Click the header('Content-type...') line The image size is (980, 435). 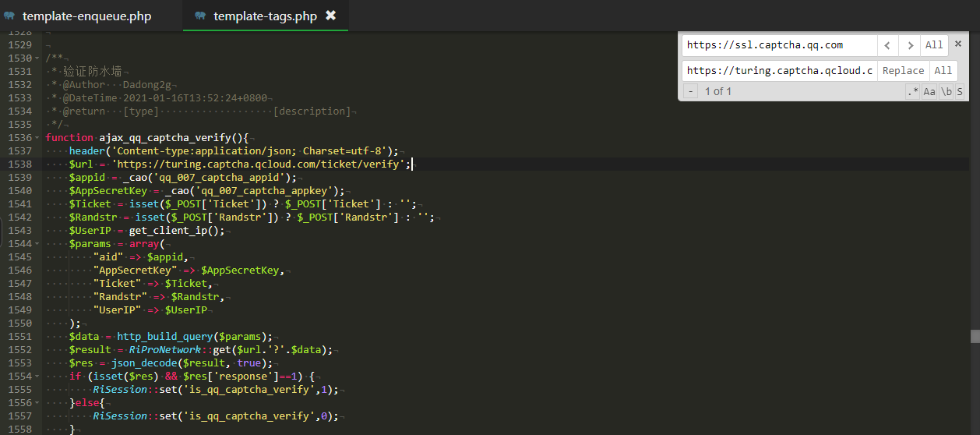click(234, 151)
